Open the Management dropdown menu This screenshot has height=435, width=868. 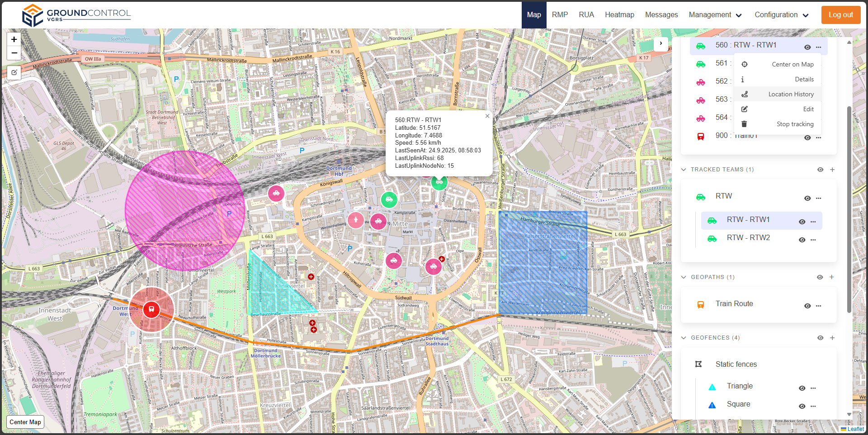(x=715, y=15)
